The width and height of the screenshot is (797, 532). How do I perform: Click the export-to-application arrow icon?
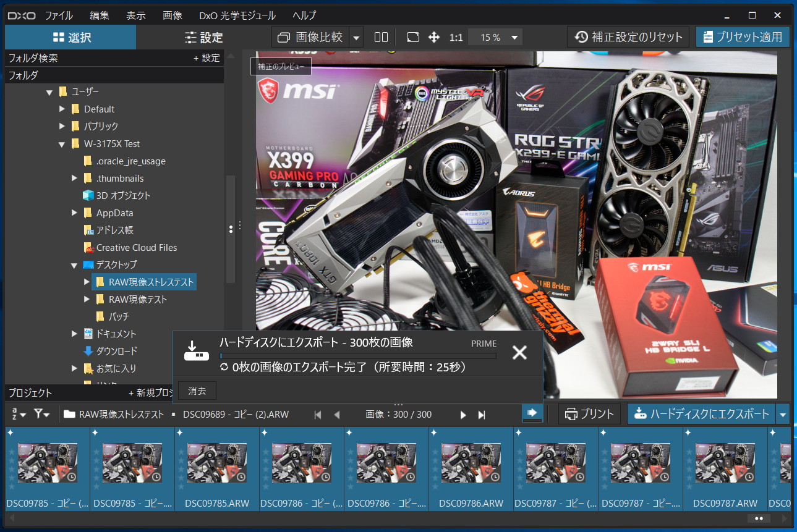(x=532, y=413)
